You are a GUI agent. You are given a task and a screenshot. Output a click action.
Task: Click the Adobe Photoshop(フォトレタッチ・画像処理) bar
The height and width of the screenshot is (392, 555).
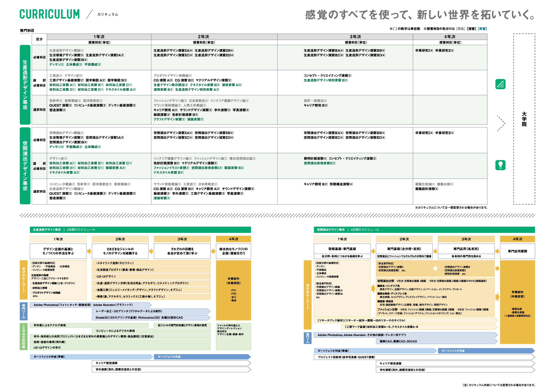[x=91, y=305]
